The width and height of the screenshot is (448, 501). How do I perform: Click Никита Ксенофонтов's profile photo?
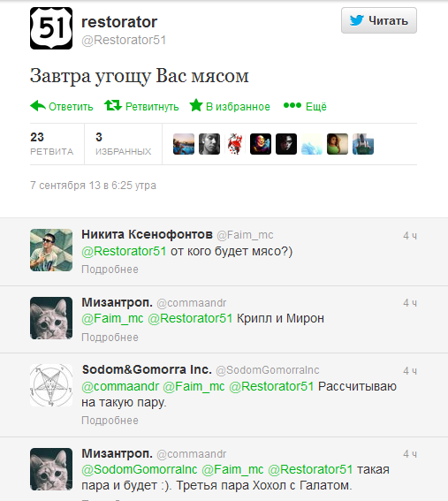[51, 250]
